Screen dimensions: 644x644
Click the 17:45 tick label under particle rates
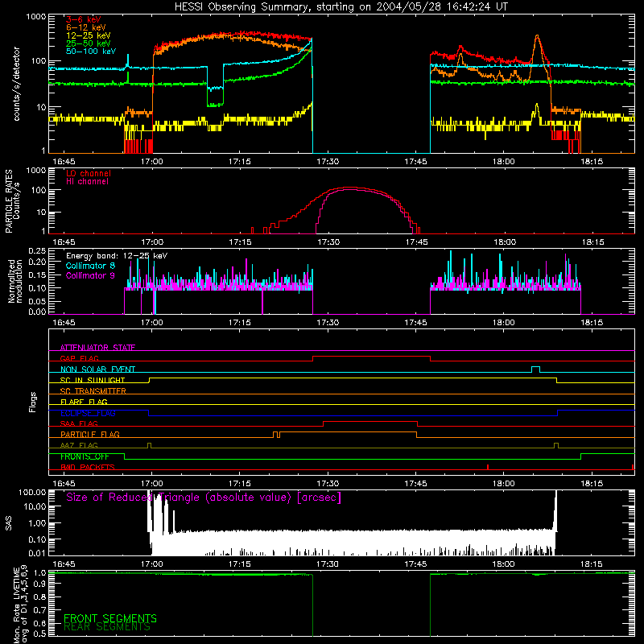coord(416,242)
